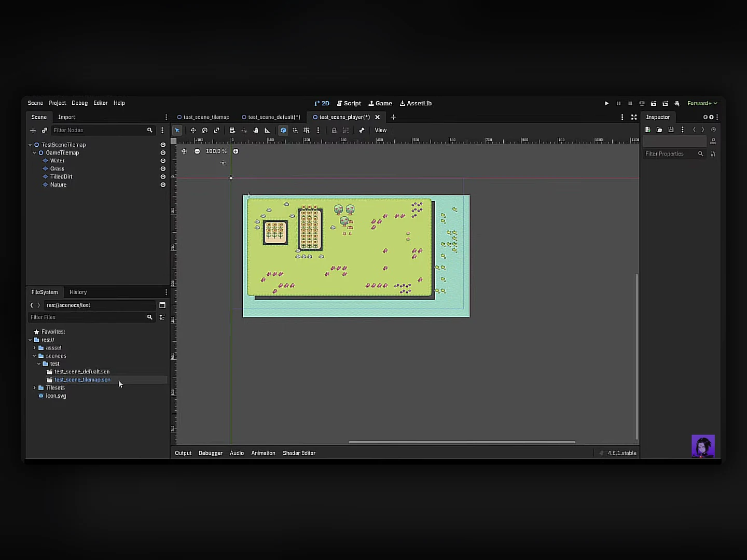
Task: Switch to the test_scene_tilemap scene tab
Action: 203,117
